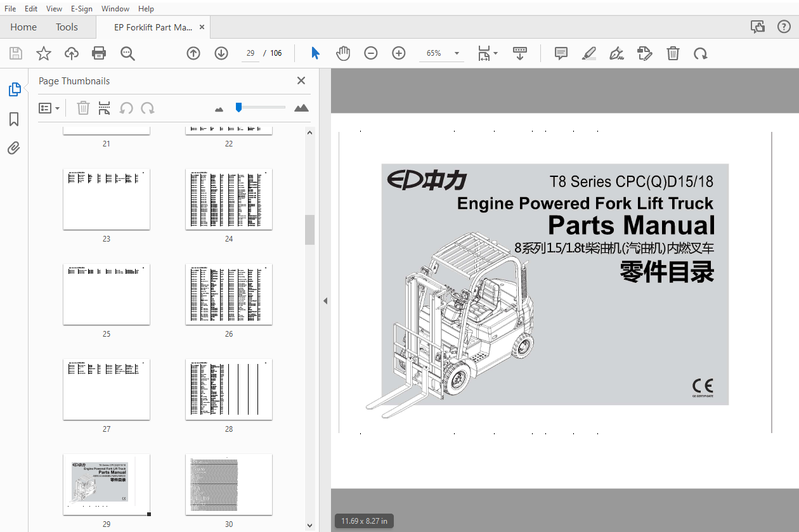The height and width of the screenshot is (532, 799).
Task: Select the page 23 thumbnail
Action: (x=107, y=199)
